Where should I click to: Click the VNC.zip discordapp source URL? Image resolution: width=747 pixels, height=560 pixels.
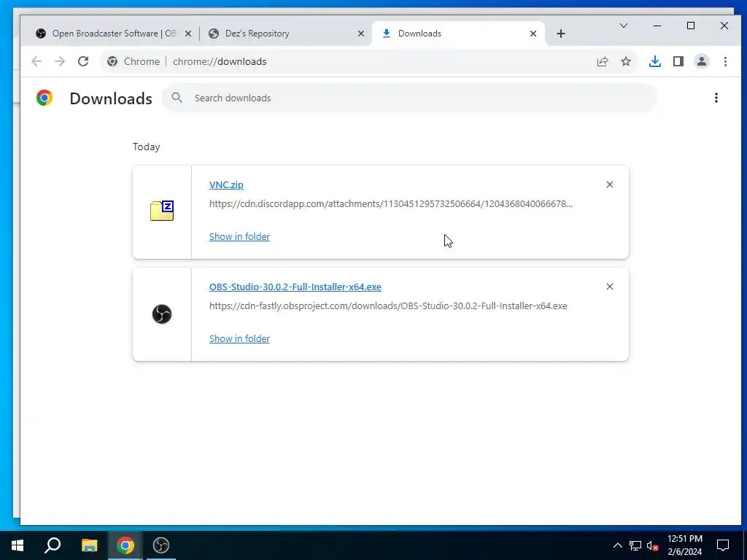click(x=391, y=204)
